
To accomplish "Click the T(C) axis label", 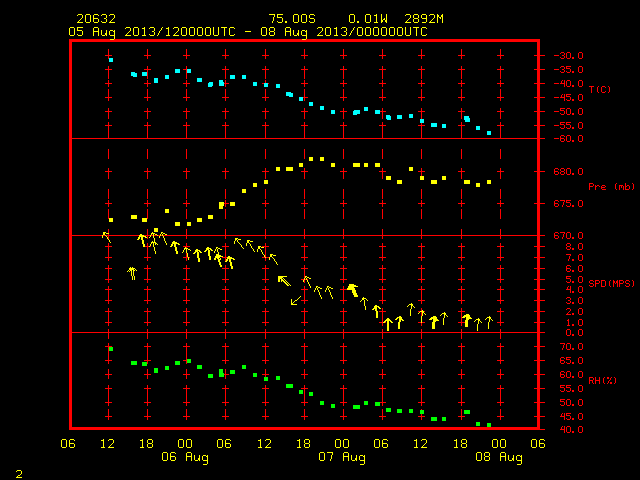I will coord(600,89).
